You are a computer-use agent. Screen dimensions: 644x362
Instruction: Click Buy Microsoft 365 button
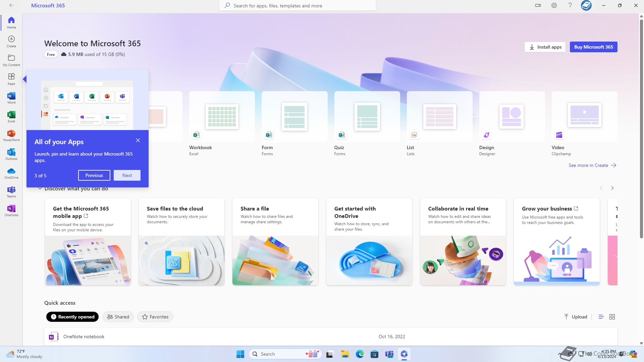(x=594, y=47)
